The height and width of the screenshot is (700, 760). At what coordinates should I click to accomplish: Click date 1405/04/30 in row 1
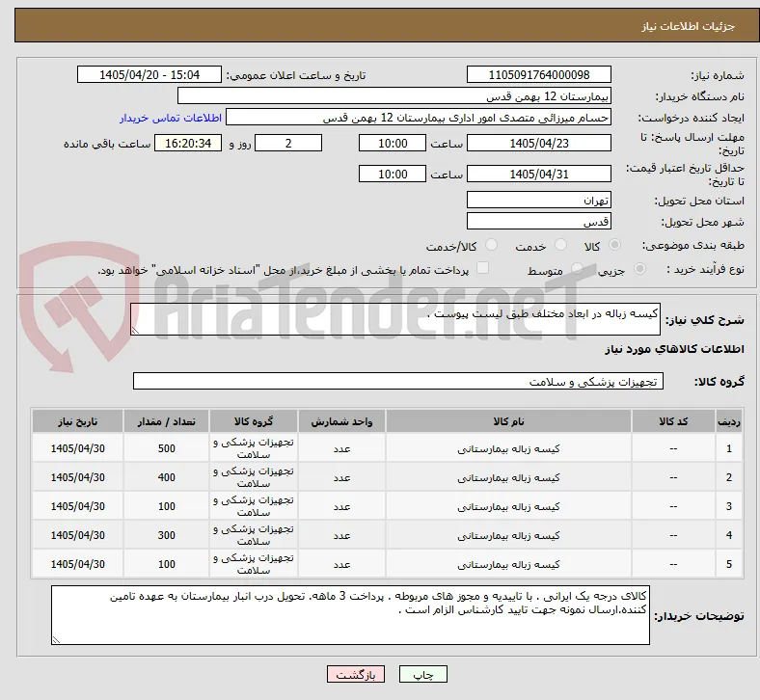[x=77, y=448]
